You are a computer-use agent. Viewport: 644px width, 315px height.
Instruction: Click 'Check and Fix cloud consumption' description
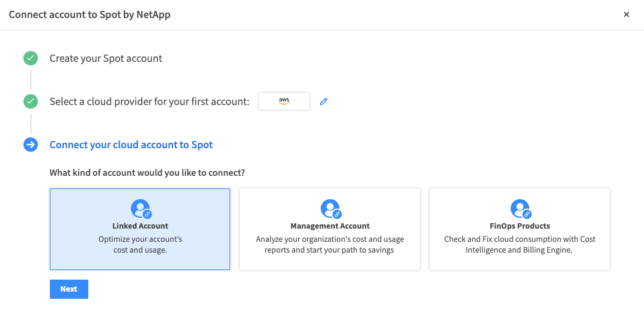pyautogui.click(x=520, y=244)
